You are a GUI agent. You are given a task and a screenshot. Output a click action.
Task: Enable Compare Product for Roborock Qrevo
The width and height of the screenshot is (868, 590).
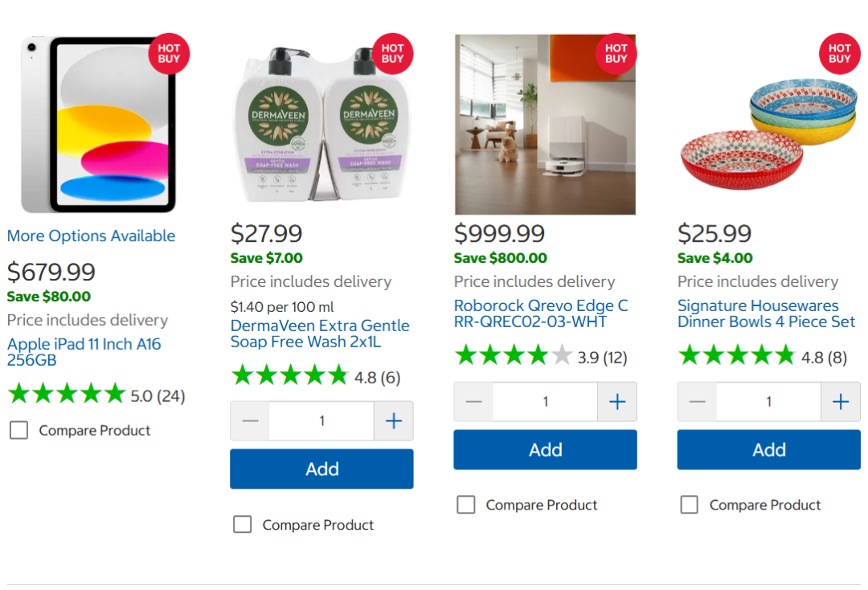tap(465, 505)
